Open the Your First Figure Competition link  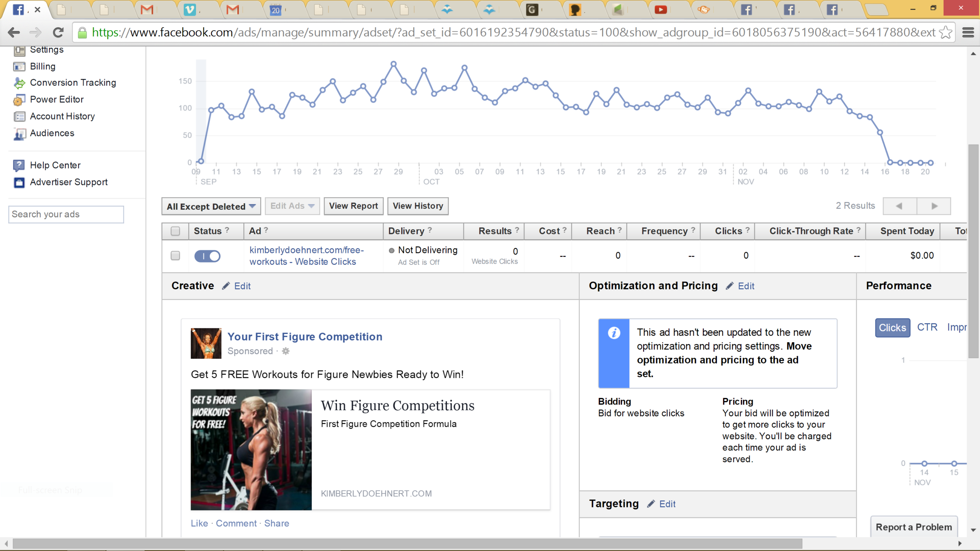(x=305, y=337)
